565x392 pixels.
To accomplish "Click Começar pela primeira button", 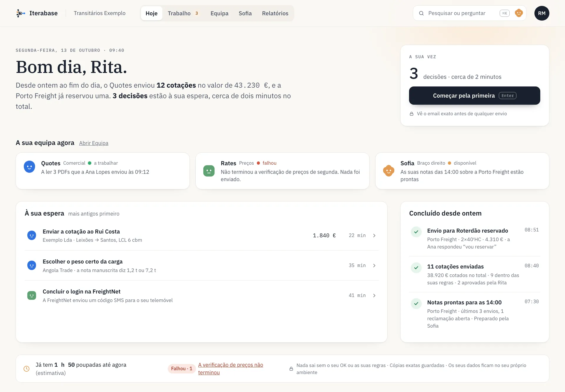I will [x=474, y=96].
